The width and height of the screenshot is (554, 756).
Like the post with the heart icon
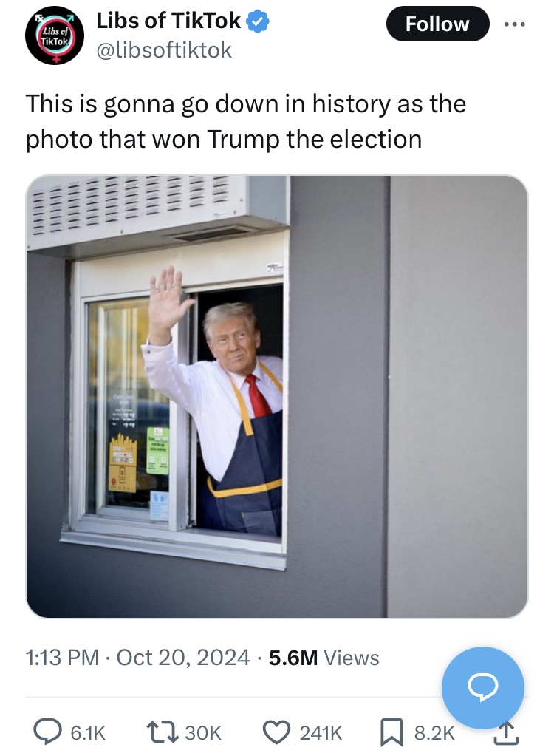point(276,733)
